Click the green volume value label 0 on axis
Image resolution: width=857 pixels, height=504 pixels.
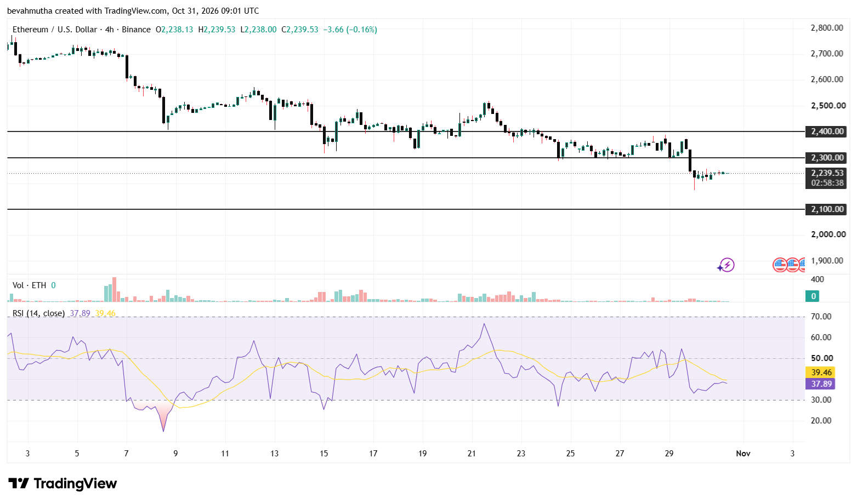point(814,296)
